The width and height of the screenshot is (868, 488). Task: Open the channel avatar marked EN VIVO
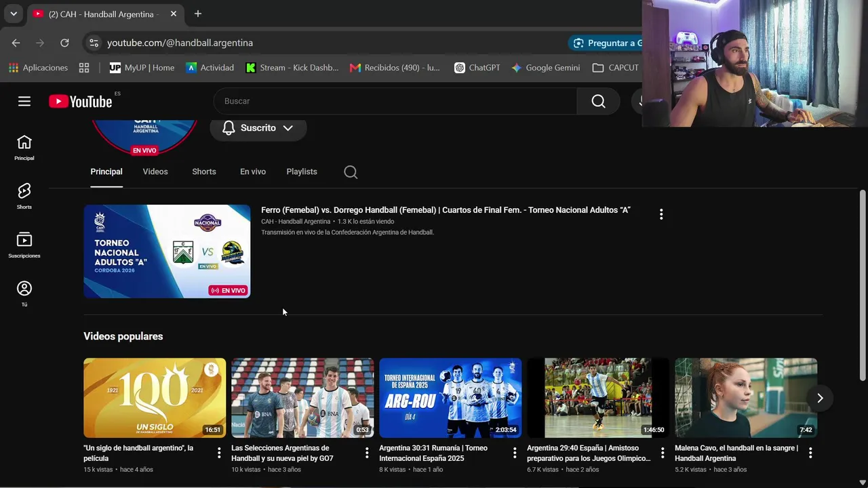click(144, 137)
